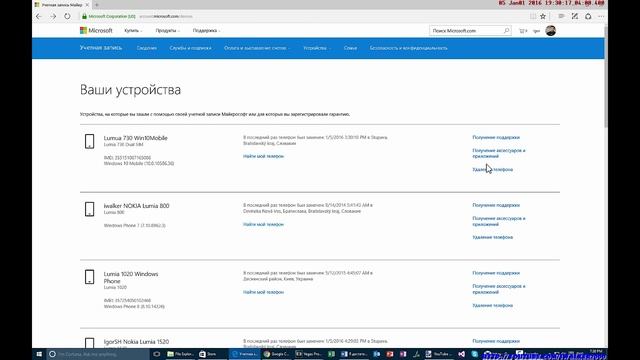
Task: Click Lumia 1020 Windows Phone device name
Action: pos(131,277)
